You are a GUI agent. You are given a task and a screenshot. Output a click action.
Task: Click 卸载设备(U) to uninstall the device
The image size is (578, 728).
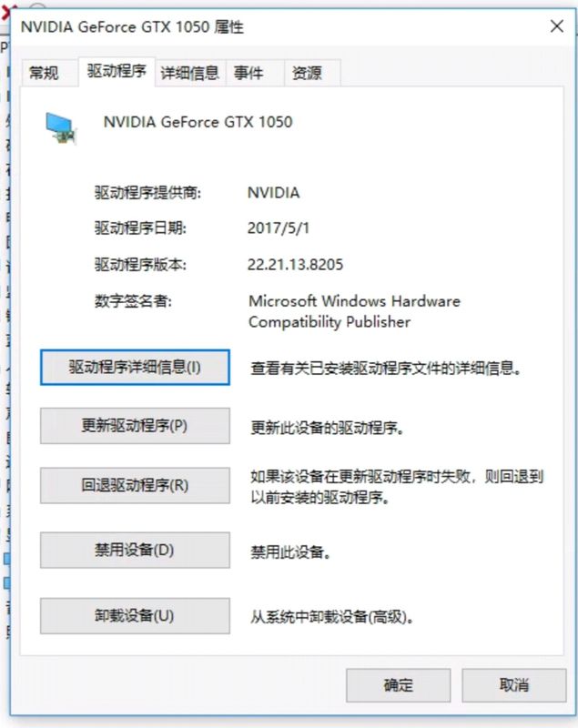tap(135, 616)
